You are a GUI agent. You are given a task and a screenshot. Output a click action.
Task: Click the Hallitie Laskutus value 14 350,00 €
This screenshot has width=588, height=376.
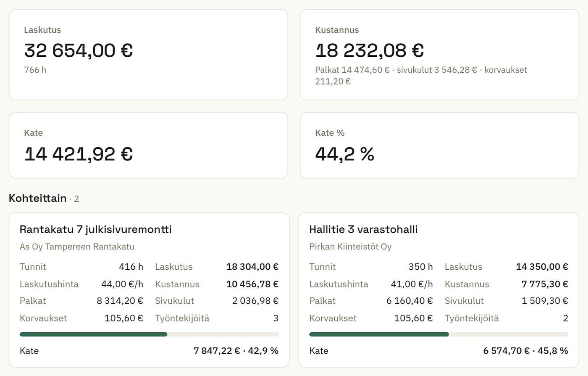tap(542, 267)
